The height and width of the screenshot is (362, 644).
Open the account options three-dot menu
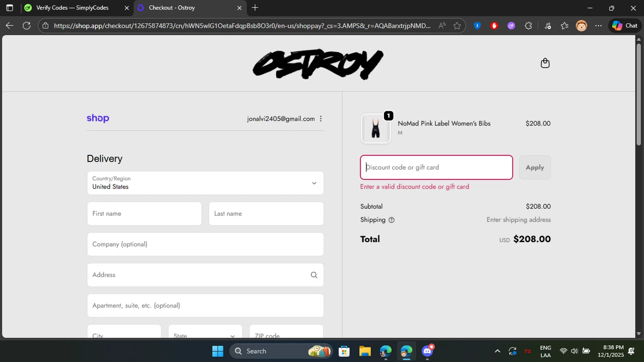(321, 119)
